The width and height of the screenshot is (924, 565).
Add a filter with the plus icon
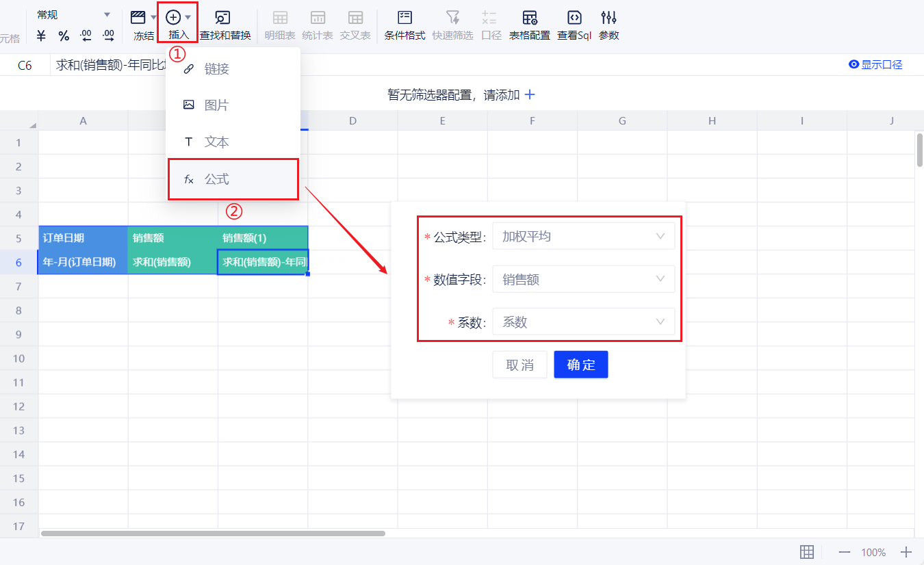(x=530, y=95)
